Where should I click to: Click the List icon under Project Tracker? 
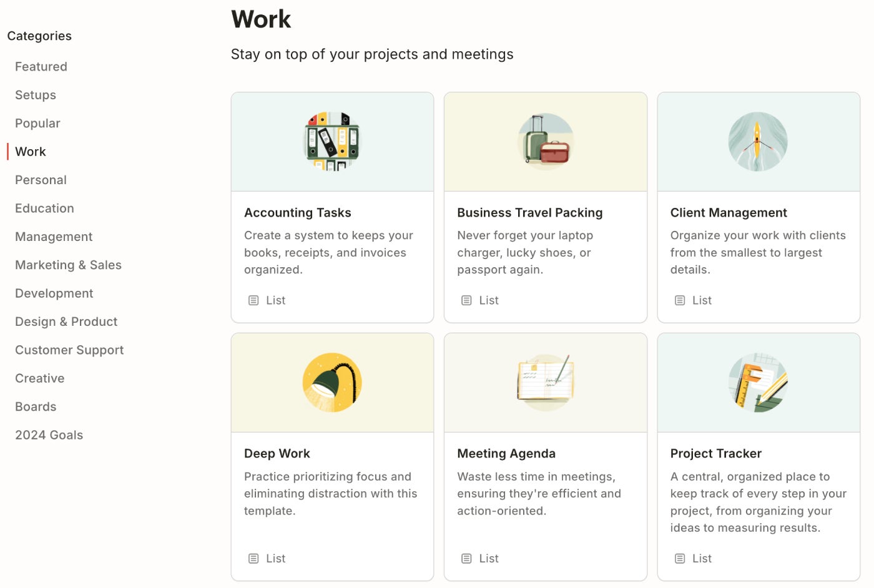tap(680, 559)
